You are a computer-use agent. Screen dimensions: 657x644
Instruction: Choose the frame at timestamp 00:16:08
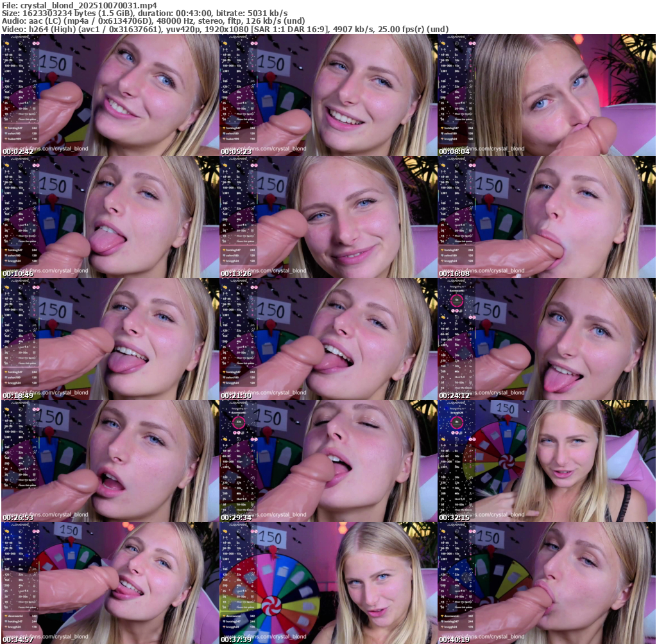(547, 217)
